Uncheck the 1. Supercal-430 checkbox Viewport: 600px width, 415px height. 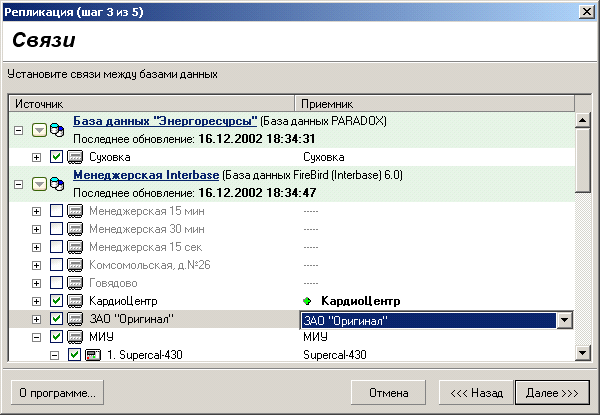pos(74,355)
